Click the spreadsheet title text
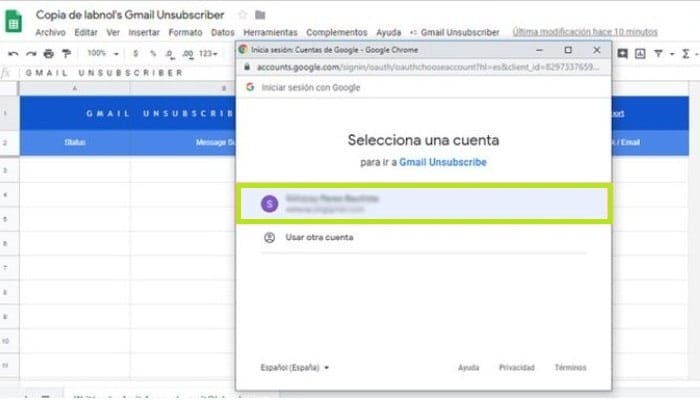 130,15
